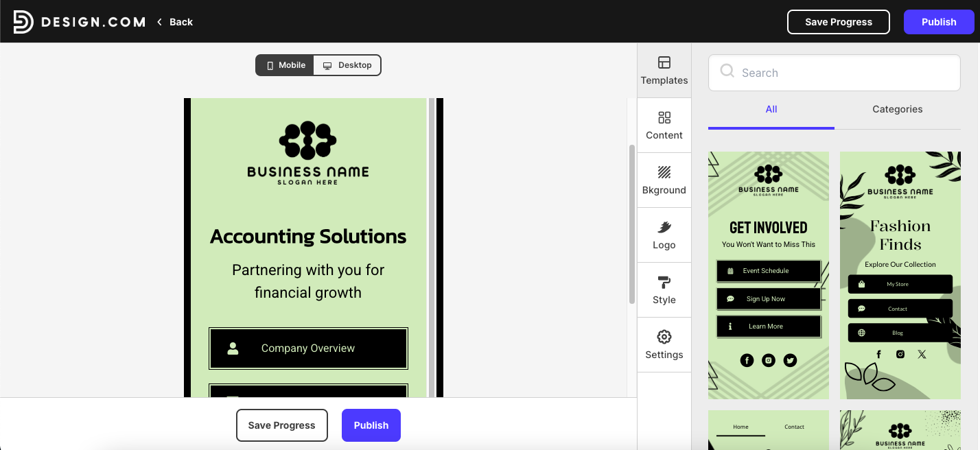The image size is (980, 450).
Task: Select the All templates tab
Action: point(771,109)
